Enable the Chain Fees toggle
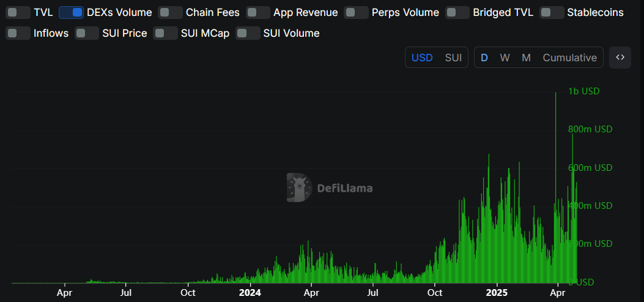This screenshot has width=644, height=302. tap(170, 12)
